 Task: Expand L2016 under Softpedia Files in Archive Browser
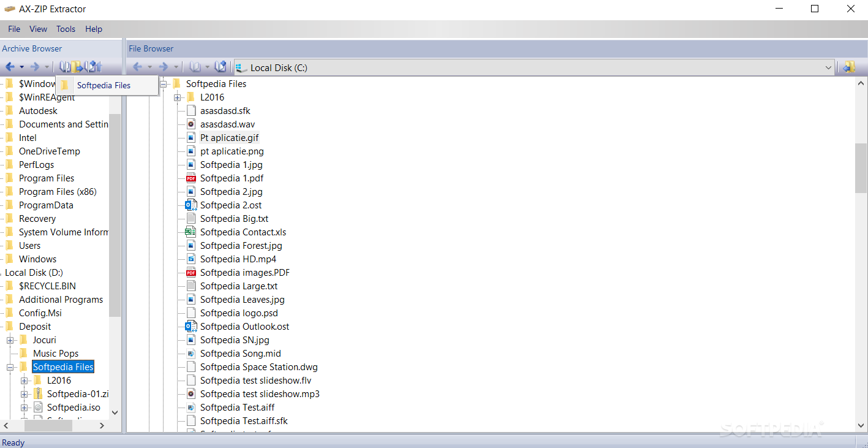point(25,381)
